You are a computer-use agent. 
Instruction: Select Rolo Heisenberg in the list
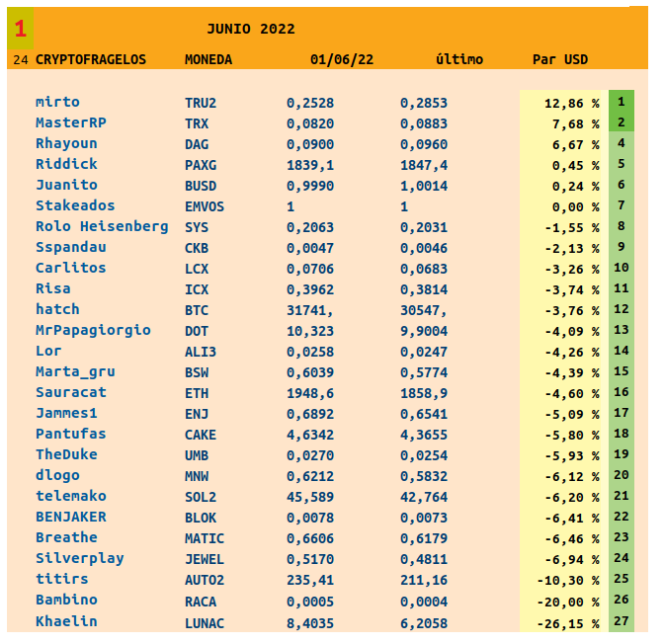pyautogui.click(x=102, y=226)
